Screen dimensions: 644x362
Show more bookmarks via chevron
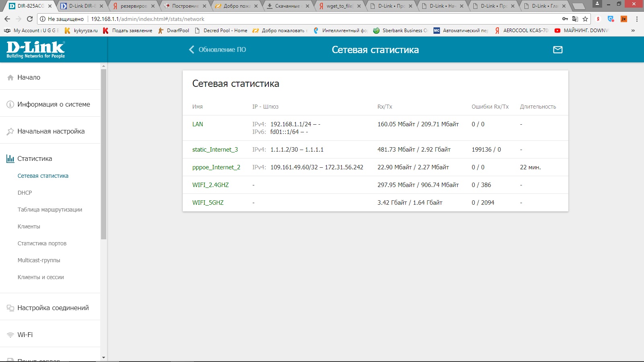coord(633,31)
